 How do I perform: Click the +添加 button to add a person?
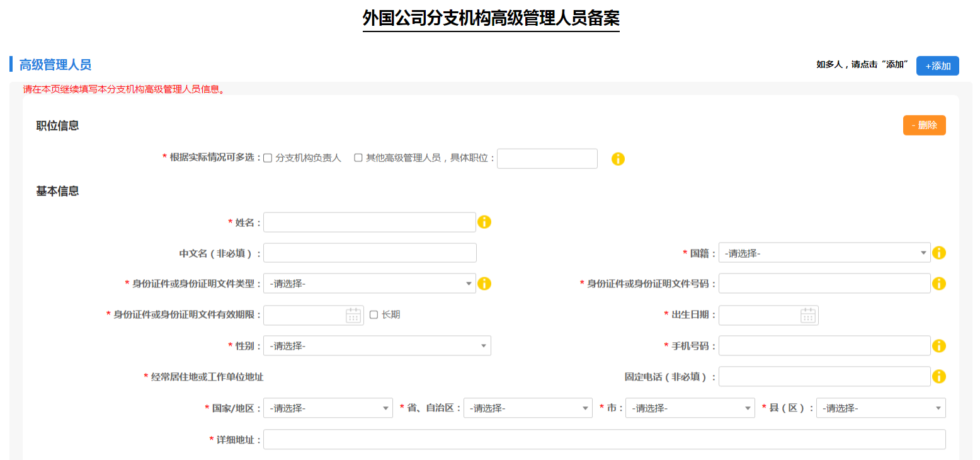[x=938, y=66]
